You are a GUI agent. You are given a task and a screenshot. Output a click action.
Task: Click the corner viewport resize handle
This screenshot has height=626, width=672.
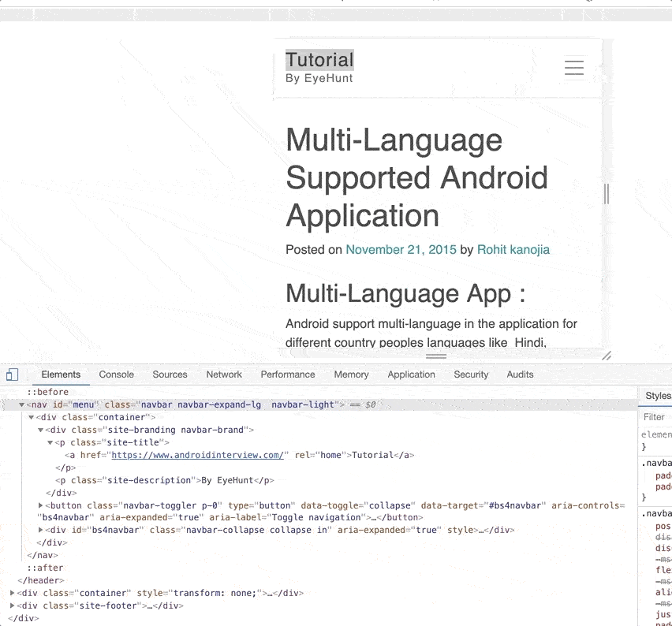(607, 356)
